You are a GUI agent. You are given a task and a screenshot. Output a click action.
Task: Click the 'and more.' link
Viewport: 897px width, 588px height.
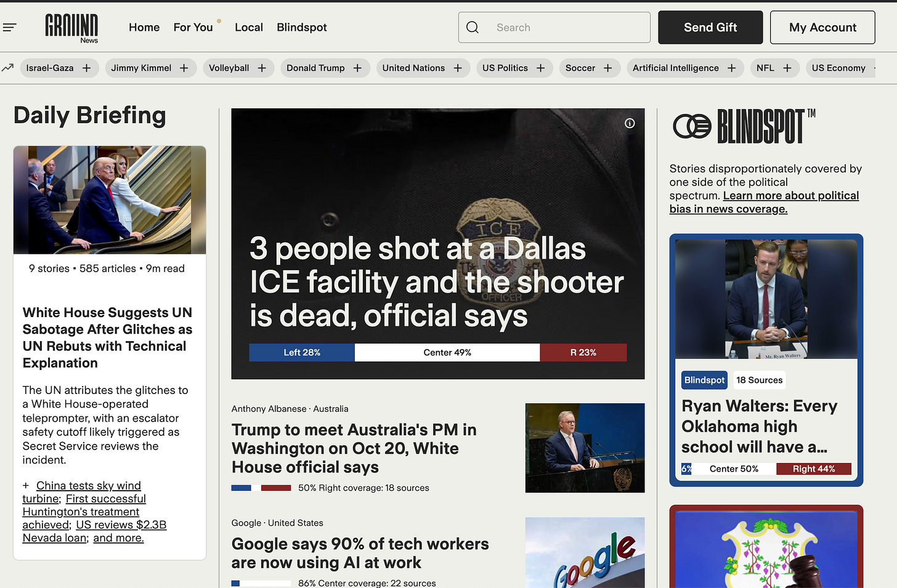pos(118,538)
